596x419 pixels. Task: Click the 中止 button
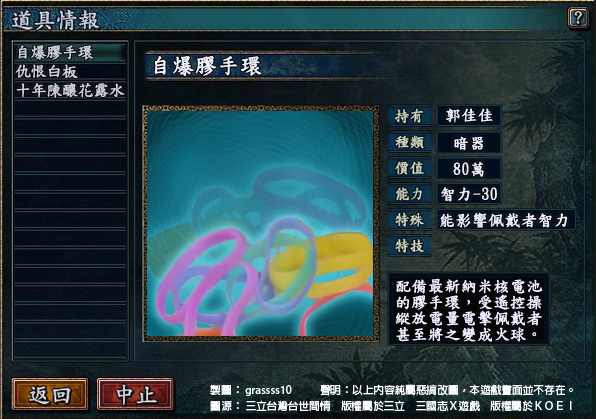pos(135,394)
